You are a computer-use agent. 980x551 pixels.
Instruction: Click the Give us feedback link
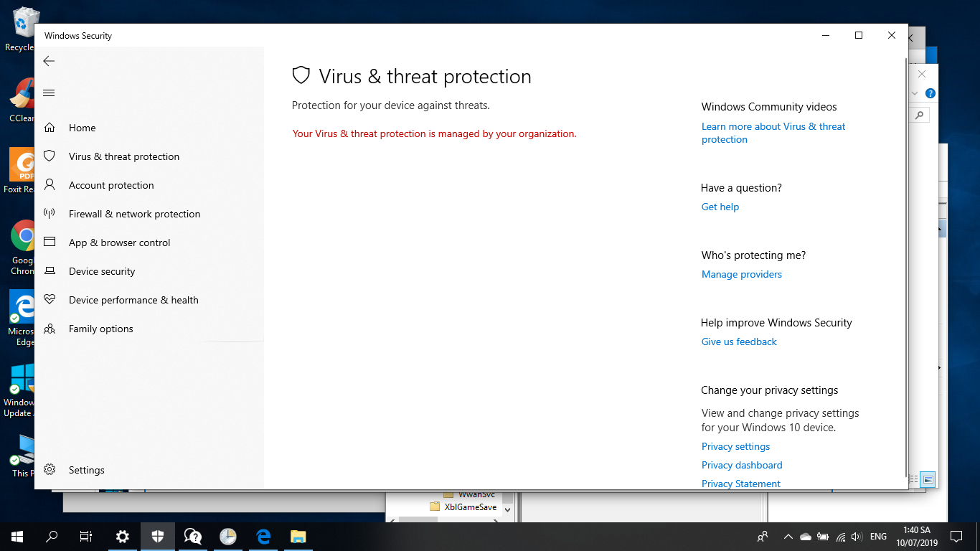(739, 342)
